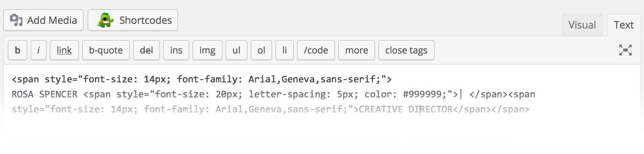Click the Add Media button
Viewport: 644px width, 154px height.
[43, 20]
